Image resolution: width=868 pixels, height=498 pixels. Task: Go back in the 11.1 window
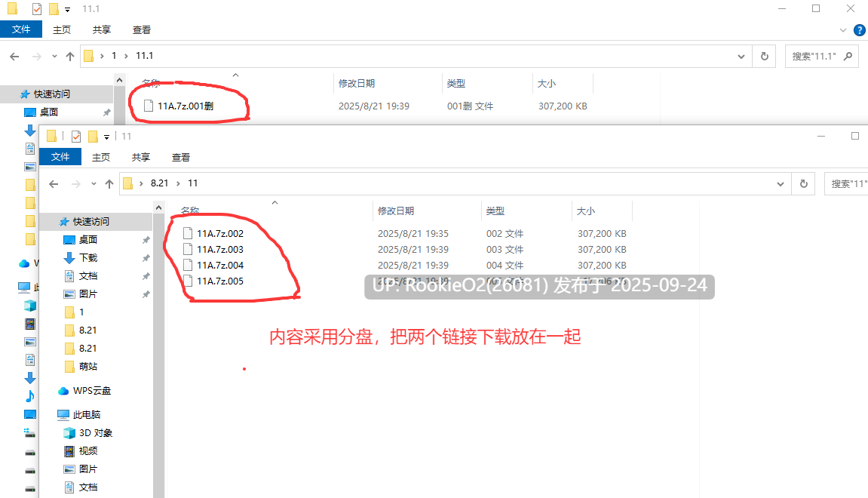[14, 56]
